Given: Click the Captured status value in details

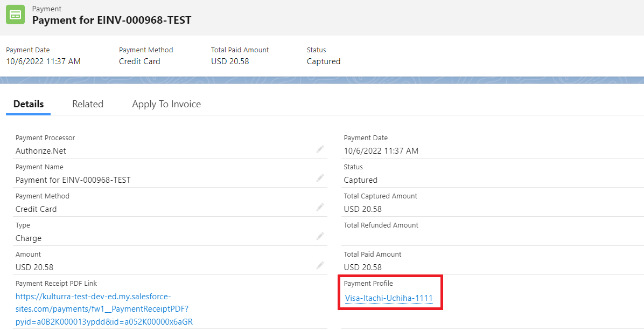Looking at the screenshot, I should coord(361,180).
